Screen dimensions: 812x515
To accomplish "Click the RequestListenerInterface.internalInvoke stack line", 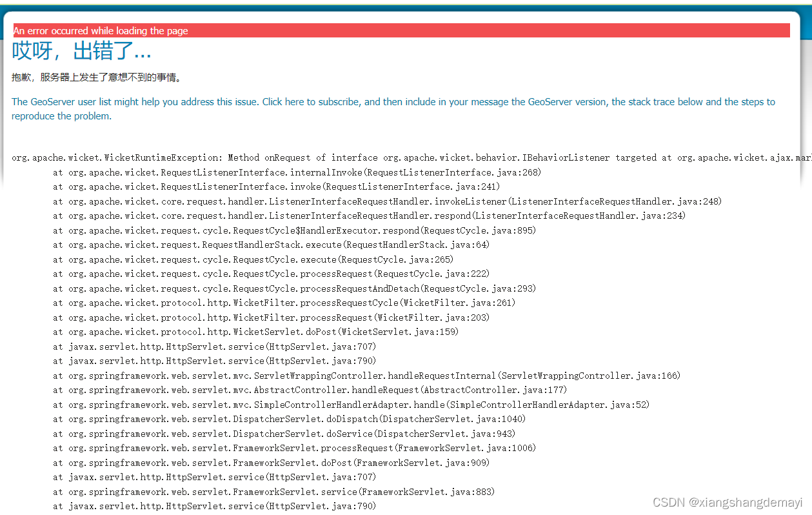I will (x=297, y=172).
